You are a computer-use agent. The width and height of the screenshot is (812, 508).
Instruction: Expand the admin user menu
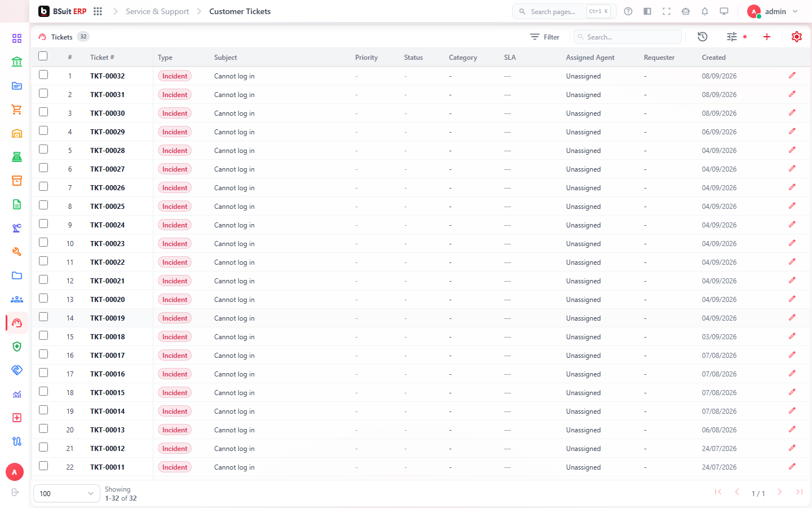(773, 11)
